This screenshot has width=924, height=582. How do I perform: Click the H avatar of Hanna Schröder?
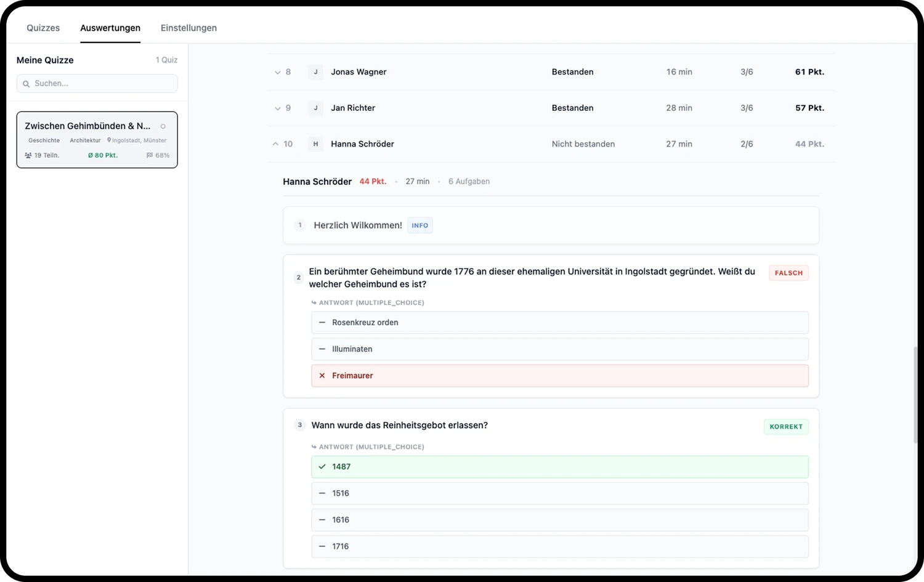pyautogui.click(x=315, y=144)
